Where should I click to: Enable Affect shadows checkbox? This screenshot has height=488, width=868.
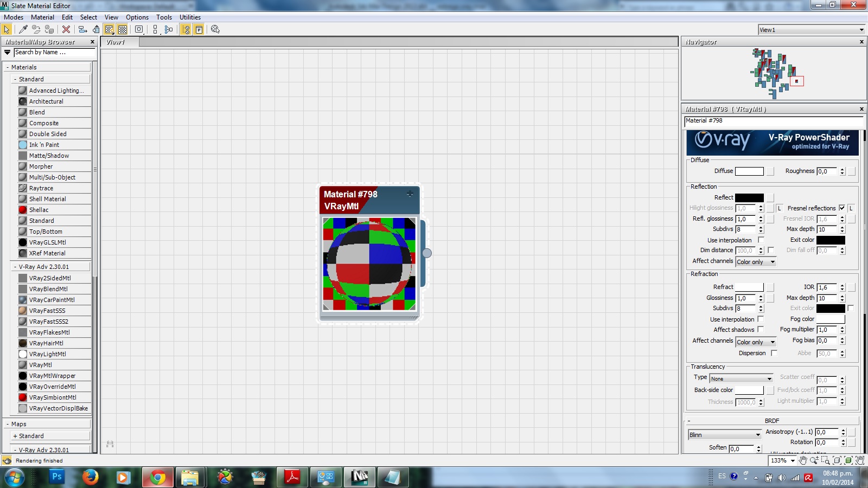pyautogui.click(x=761, y=329)
